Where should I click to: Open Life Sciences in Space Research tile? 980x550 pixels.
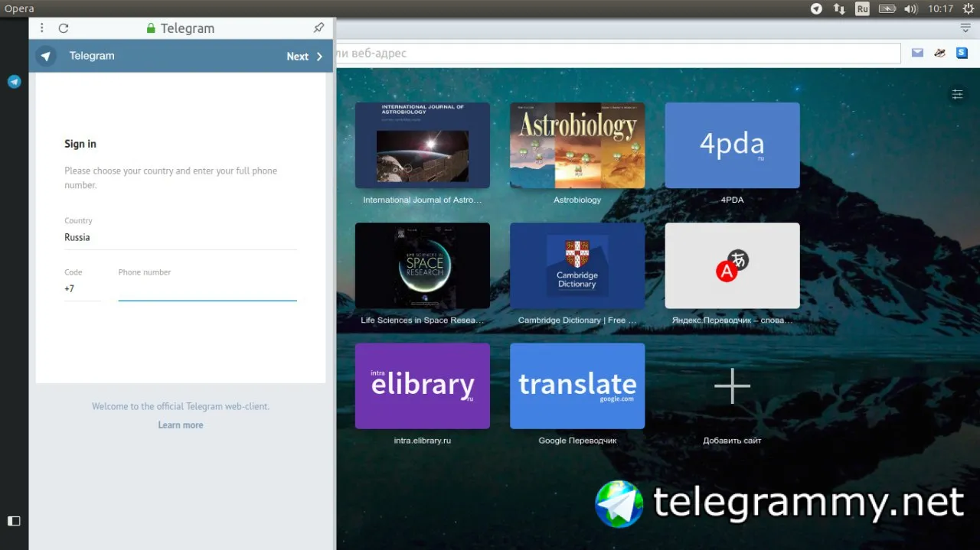(423, 265)
